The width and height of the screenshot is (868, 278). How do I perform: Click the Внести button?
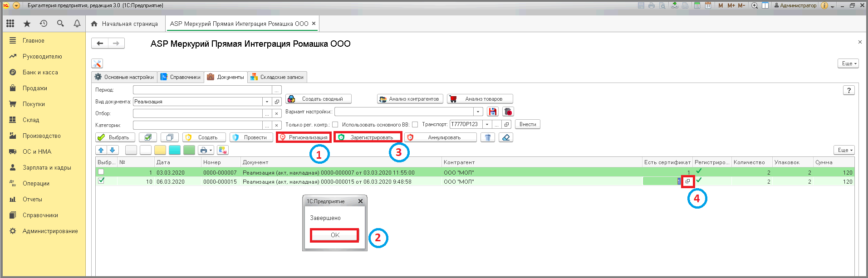(x=528, y=124)
